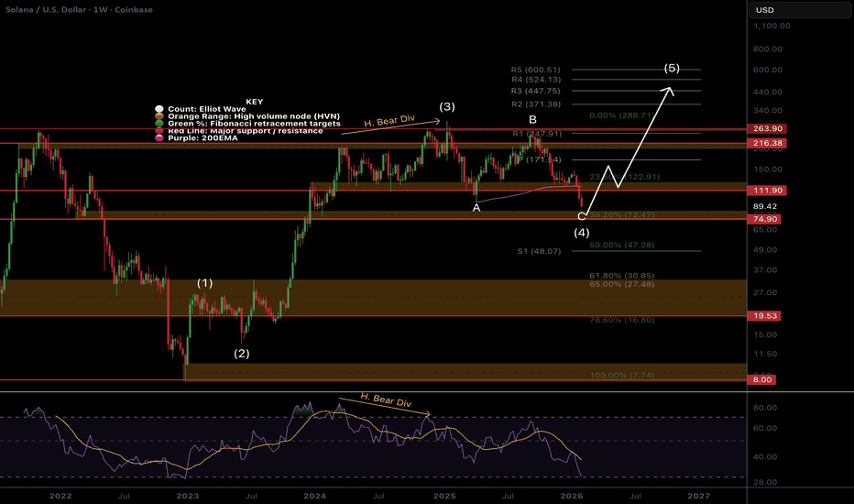Click the (4) wave label under C
The height and width of the screenshot is (504, 854).
coord(582,233)
